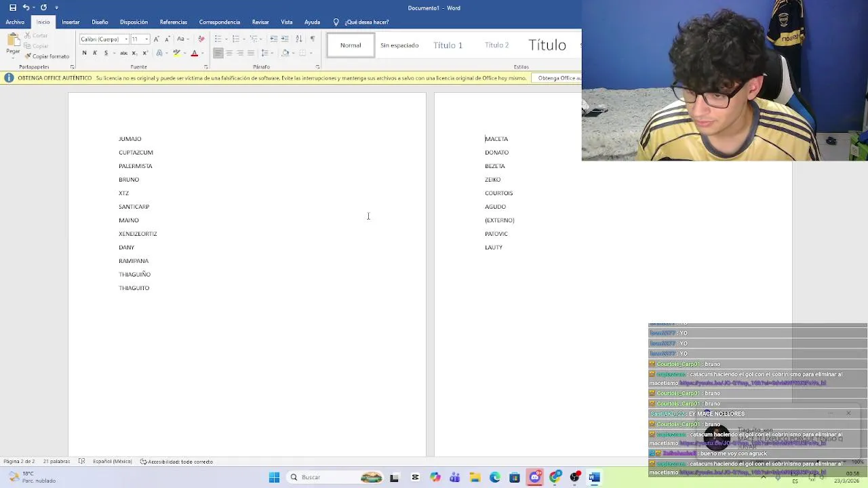The width and height of the screenshot is (868, 488).
Task: Toggle show paragraph marks (¶)
Action: (313, 39)
